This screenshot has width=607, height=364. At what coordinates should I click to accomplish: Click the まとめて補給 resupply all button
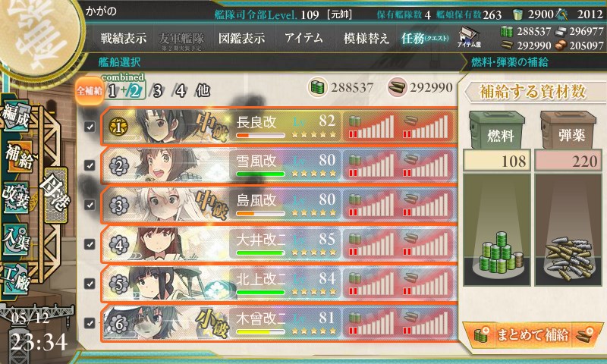[x=533, y=334]
